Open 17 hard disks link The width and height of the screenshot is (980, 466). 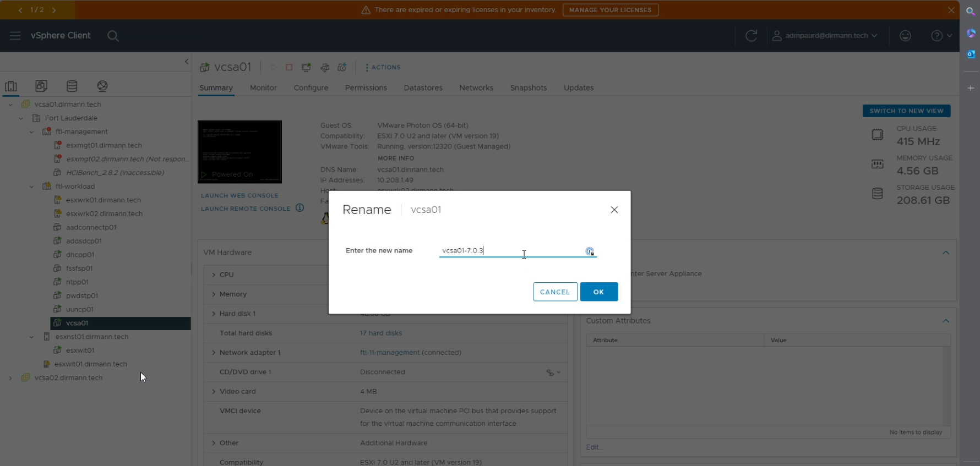pos(381,333)
